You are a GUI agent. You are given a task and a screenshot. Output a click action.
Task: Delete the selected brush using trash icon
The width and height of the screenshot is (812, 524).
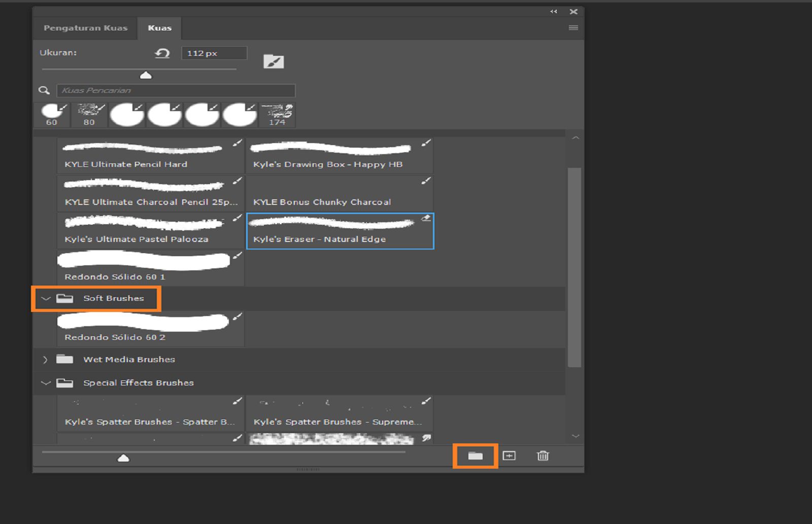point(543,456)
